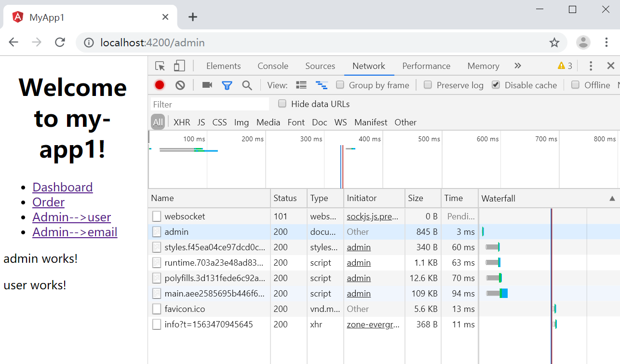
Task: Open zone-evergreen initiator link
Action: point(373,324)
